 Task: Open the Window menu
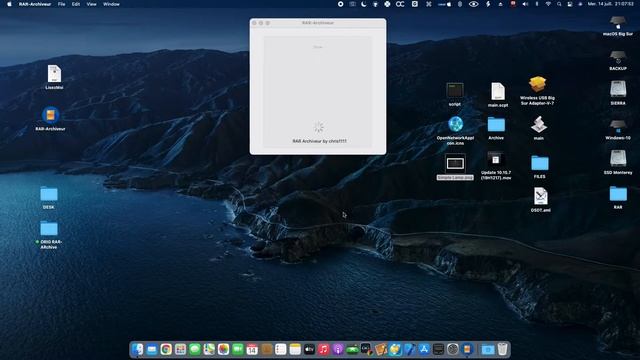pos(111,4)
